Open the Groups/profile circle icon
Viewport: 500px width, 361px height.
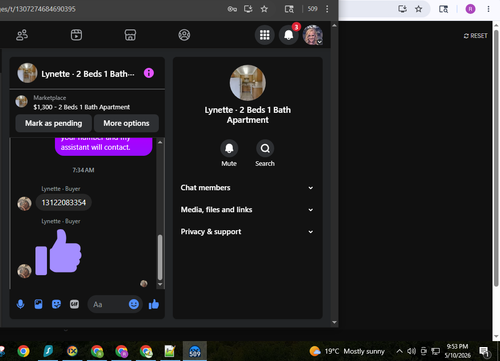(184, 35)
